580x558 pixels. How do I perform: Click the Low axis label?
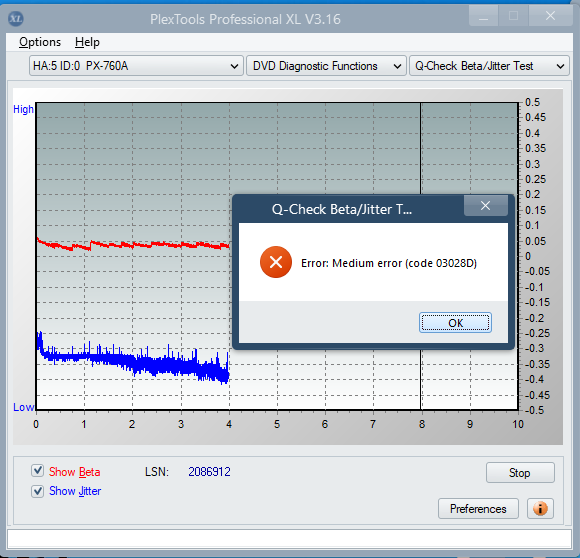24,407
